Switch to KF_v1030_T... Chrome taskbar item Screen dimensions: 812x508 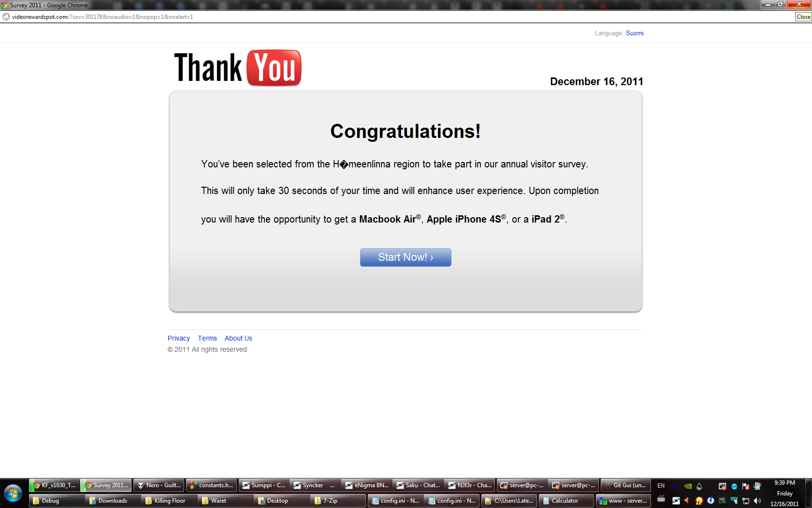(x=54, y=485)
